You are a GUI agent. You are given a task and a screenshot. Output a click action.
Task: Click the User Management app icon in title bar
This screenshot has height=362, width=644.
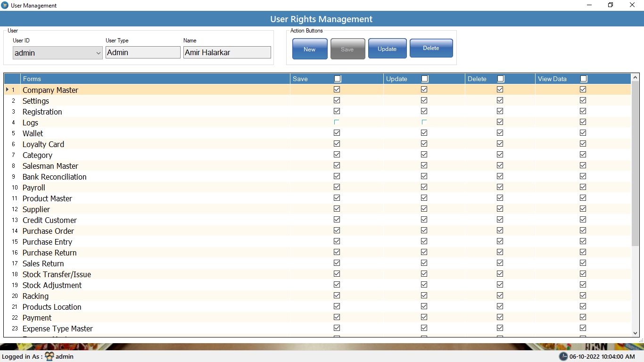(5, 5)
